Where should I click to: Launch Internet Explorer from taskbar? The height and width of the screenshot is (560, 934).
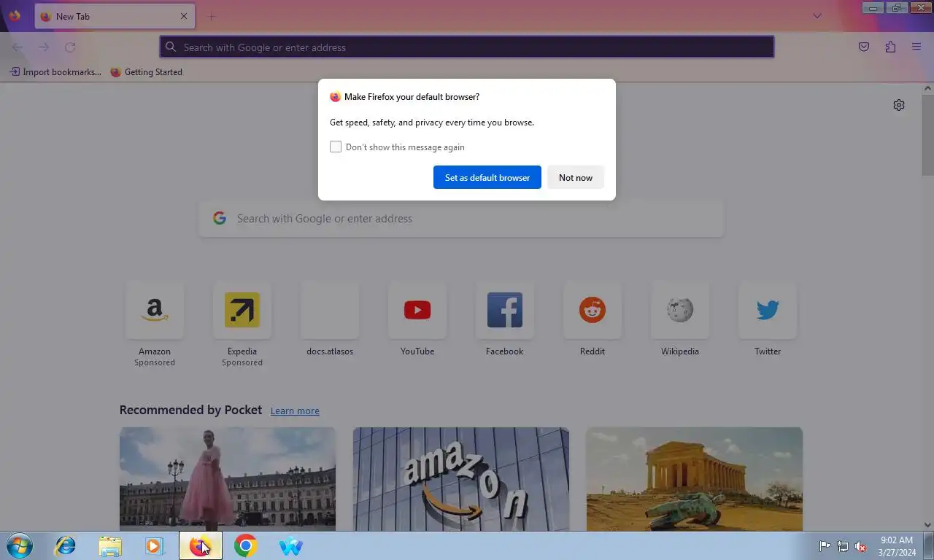point(66,546)
